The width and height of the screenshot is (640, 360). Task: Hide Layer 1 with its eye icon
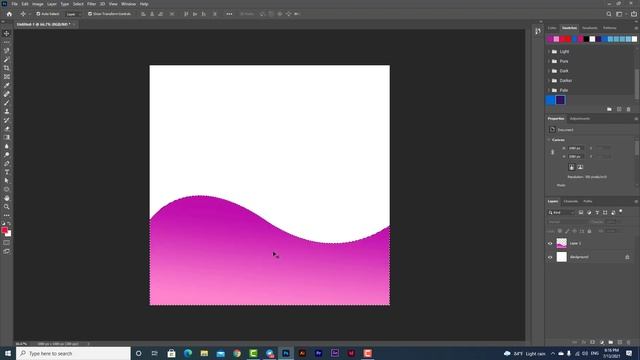tap(550, 244)
